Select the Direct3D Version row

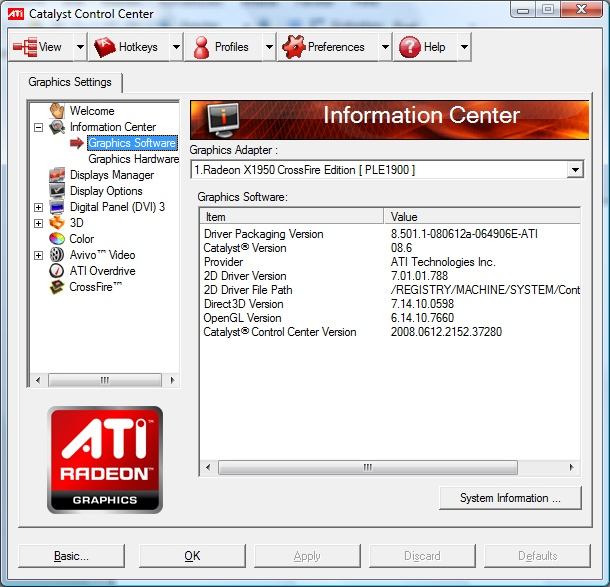pyautogui.click(x=390, y=304)
